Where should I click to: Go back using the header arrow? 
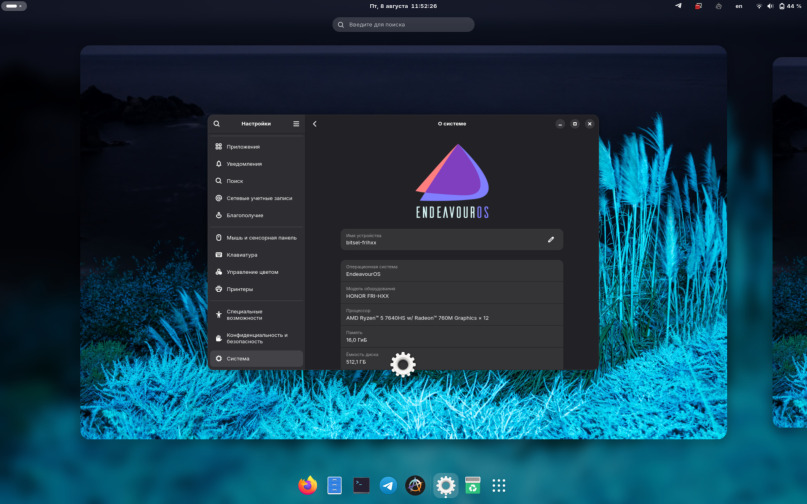point(315,124)
